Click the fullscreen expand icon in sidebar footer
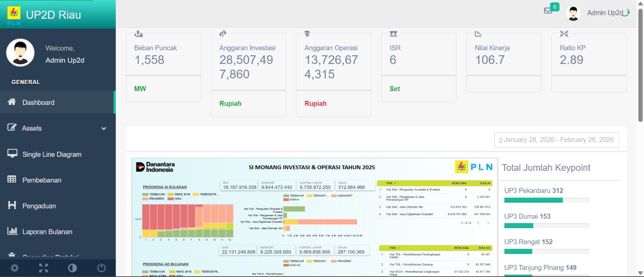This screenshot has height=277, width=644. tap(43, 268)
